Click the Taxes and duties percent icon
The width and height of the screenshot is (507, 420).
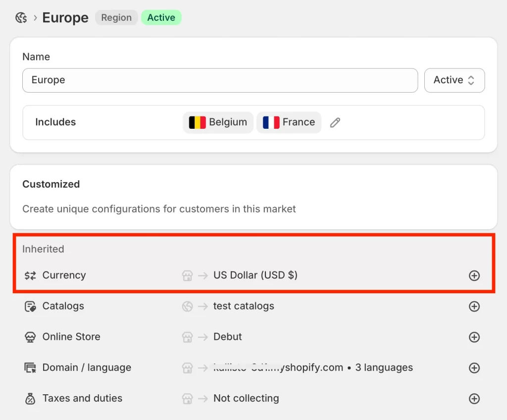(x=30, y=399)
